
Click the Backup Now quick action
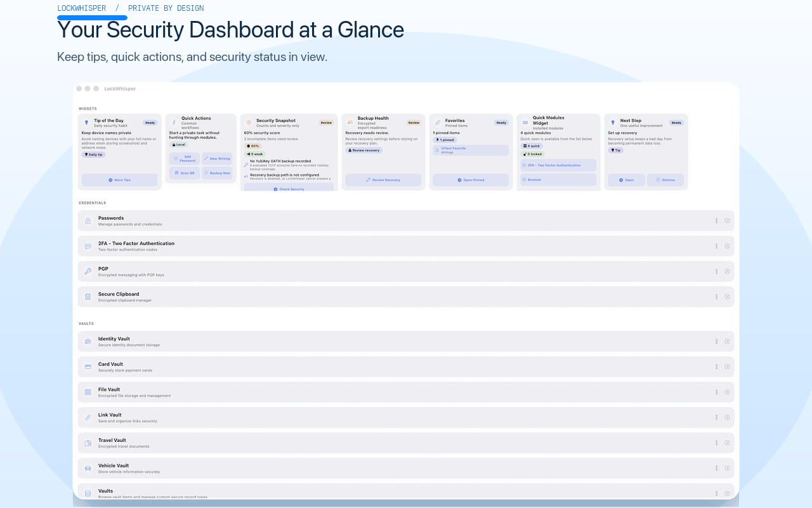[217, 173]
